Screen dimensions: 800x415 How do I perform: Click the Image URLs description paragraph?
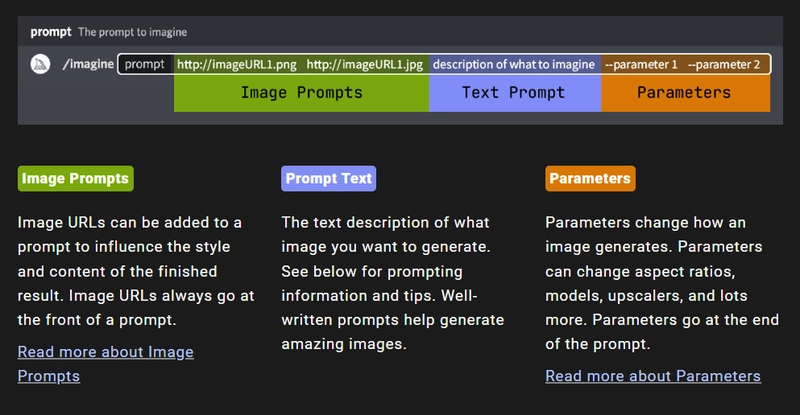click(x=136, y=271)
